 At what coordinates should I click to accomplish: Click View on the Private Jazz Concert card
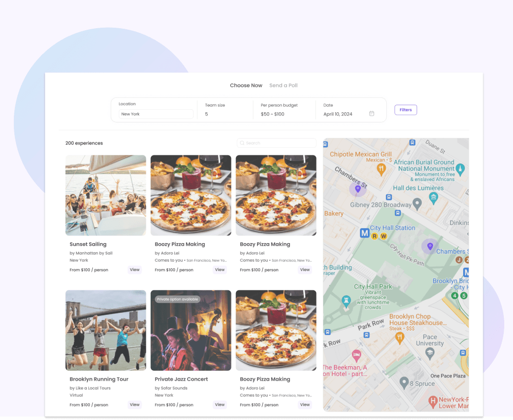(220, 405)
